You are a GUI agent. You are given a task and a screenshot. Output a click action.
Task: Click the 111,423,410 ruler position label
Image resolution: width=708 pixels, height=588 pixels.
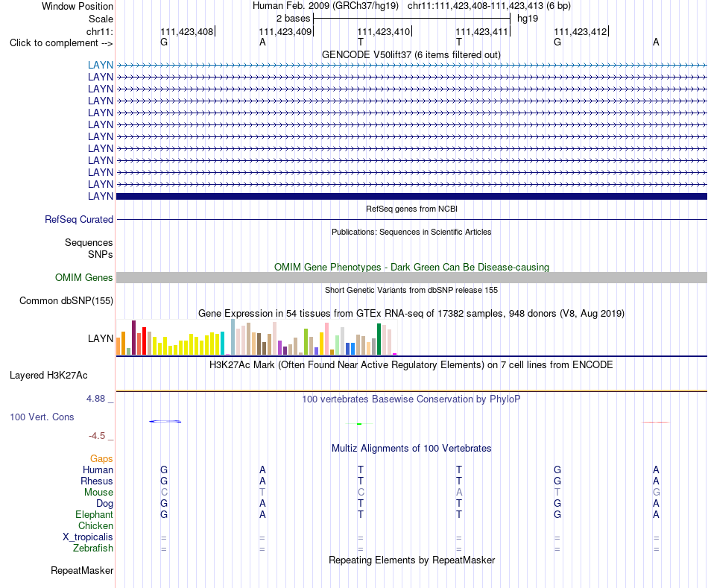[383, 31]
